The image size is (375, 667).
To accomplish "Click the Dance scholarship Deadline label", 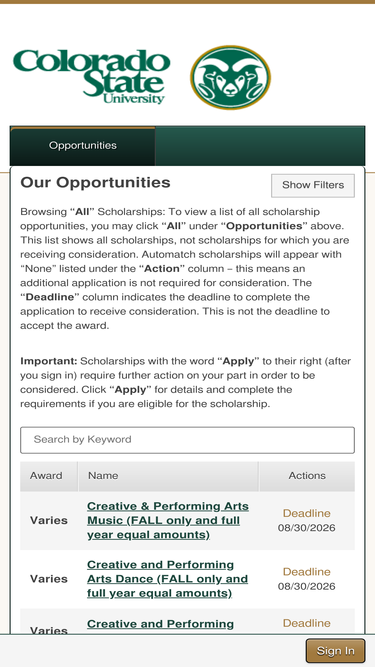I will (x=307, y=572).
